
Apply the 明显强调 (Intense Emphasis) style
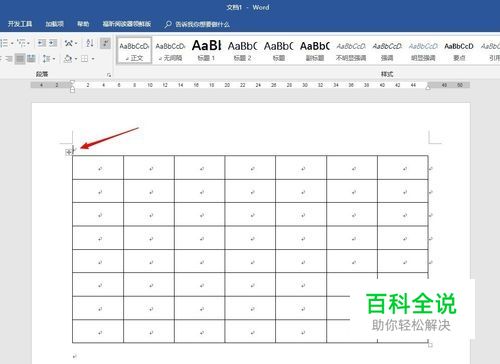(x=423, y=50)
